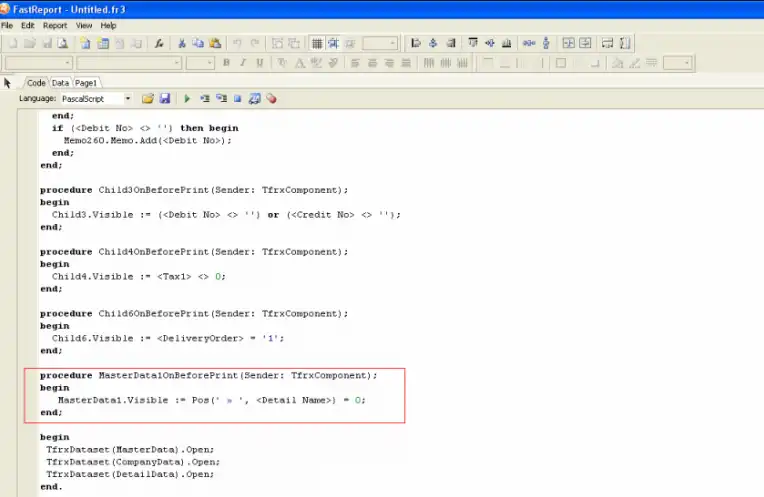Click the Print Preview icon
This screenshot has width=764, height=497.
pos(62,43)
